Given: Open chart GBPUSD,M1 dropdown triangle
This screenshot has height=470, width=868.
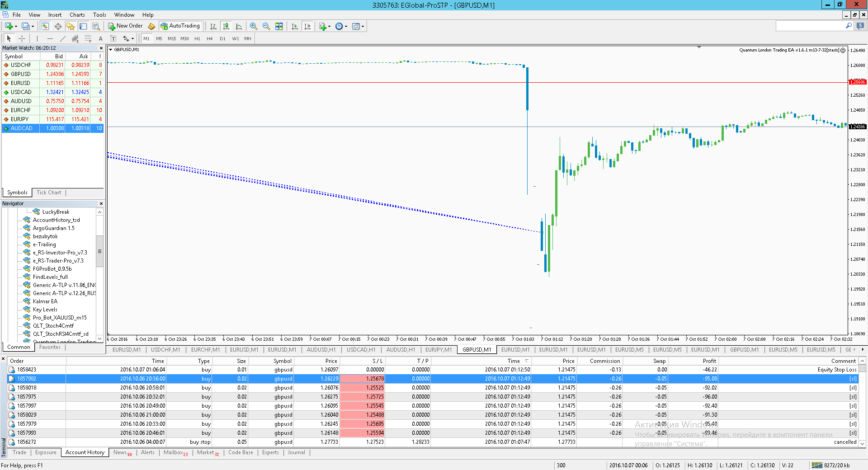Looking at the screenshot, I should coord(110,50).
